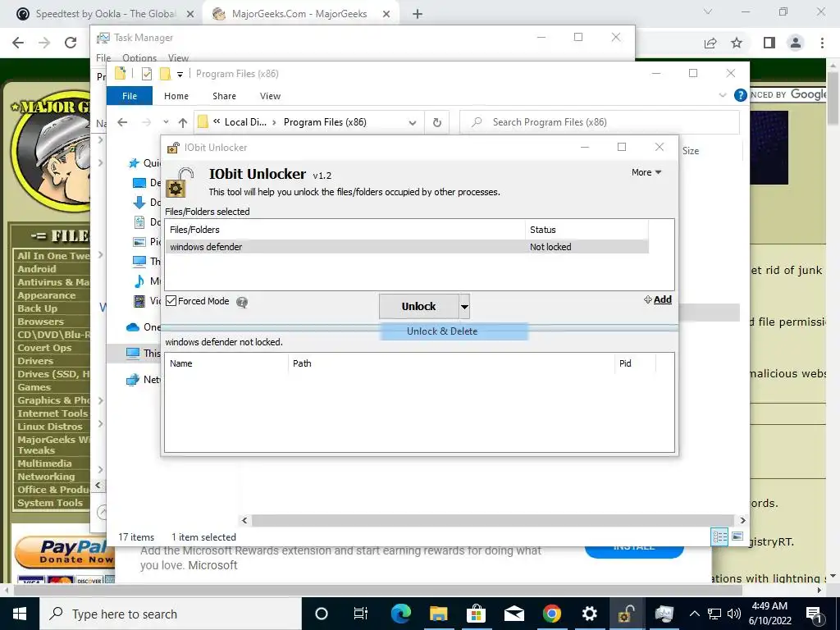Select OneDrive cloud item in sidebar
The width and height of the screenshot is (840, 630).
pyautogui.click(x=133, y=327)
